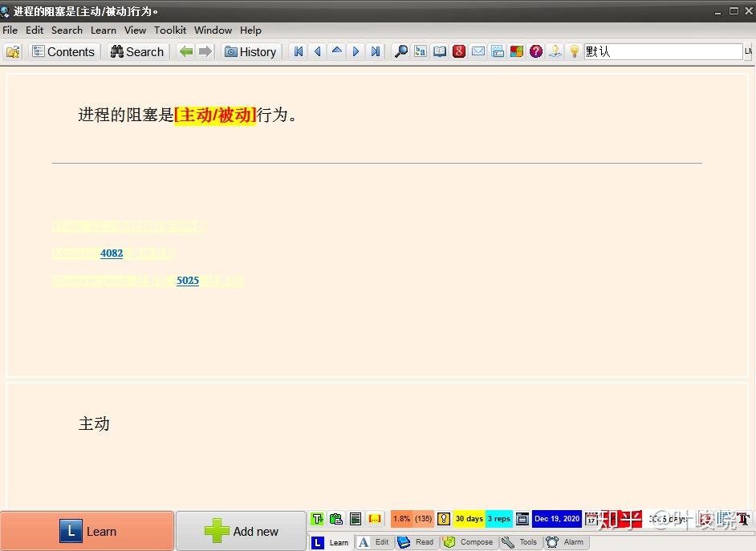This screenshot has width=756, height=551.
Task: Click the envelope mail icon
Action: pyautogui.click(x=478, y=51)
